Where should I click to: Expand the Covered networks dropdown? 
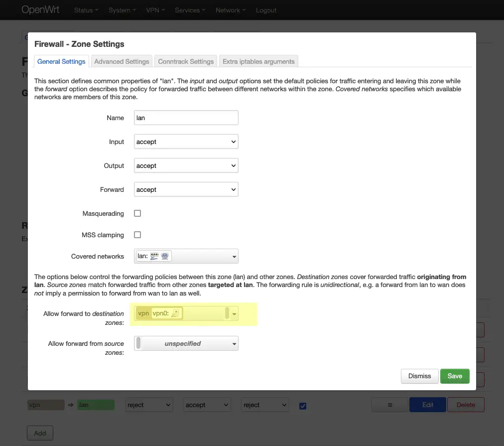[186, 256]
